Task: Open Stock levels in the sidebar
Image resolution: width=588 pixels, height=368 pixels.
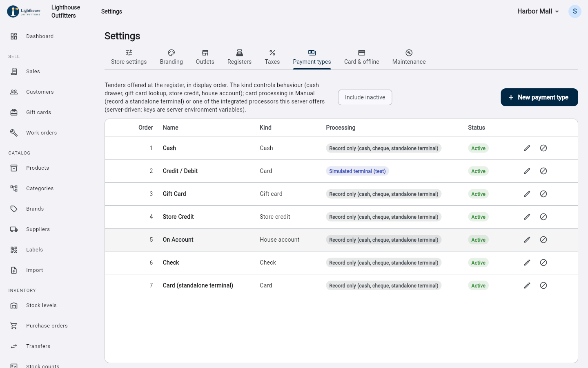Action: click(x=49, y=305)
